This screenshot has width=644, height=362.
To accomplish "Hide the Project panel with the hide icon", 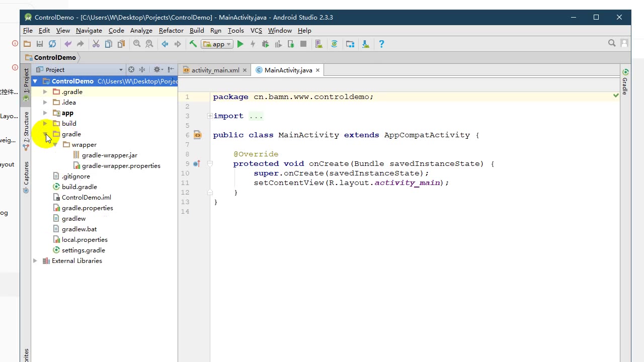I will point(171,70).
